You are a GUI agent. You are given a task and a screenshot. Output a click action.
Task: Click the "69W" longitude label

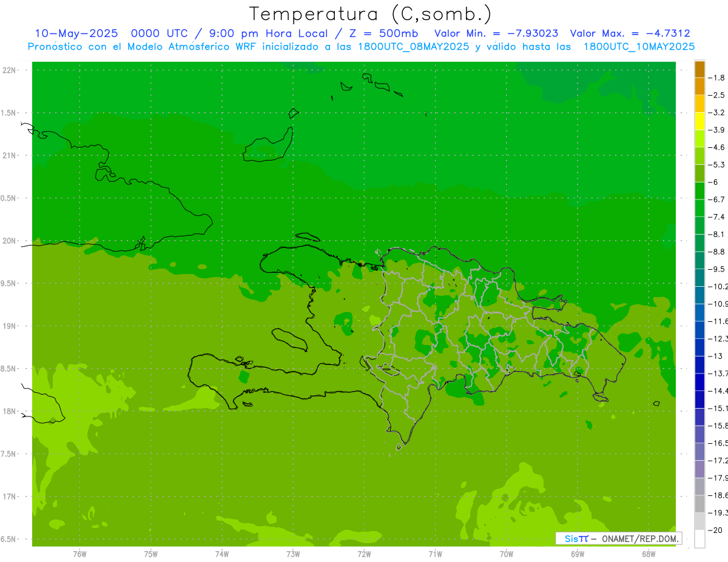(x=578, y=554)
